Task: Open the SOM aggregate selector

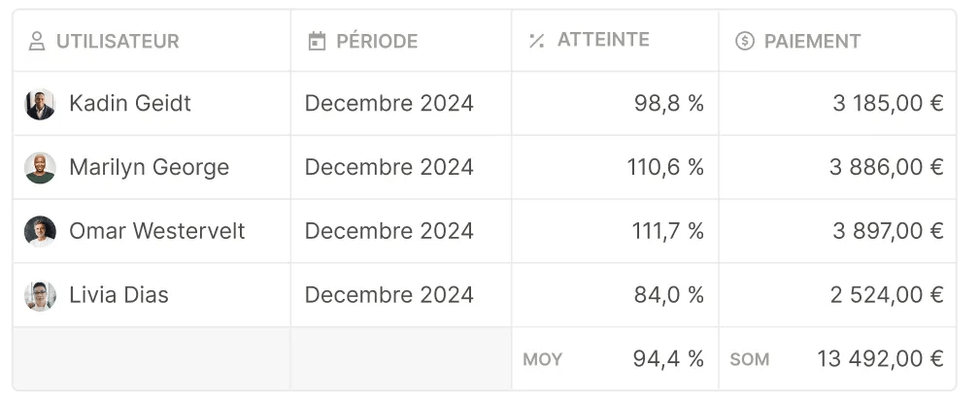Action: 750,359
